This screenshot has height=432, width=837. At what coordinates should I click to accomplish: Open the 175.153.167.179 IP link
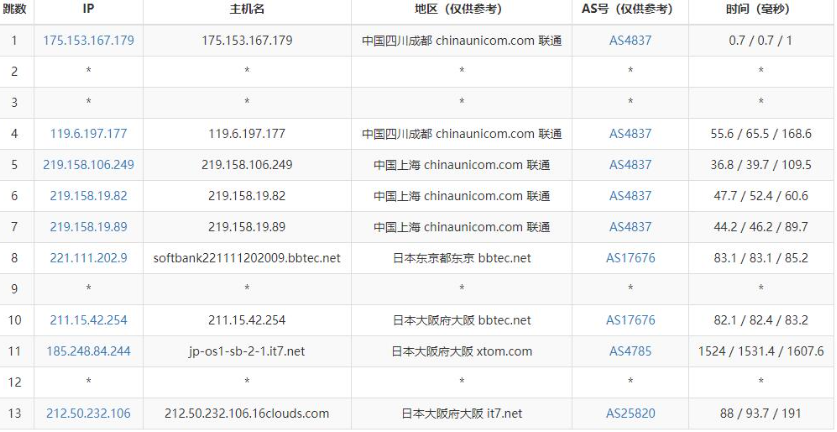pyautogui.click(x=88, y=41)
